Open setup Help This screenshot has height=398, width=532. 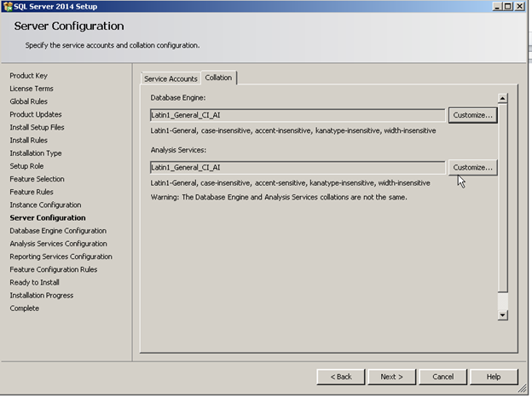[x=494, y=377]
